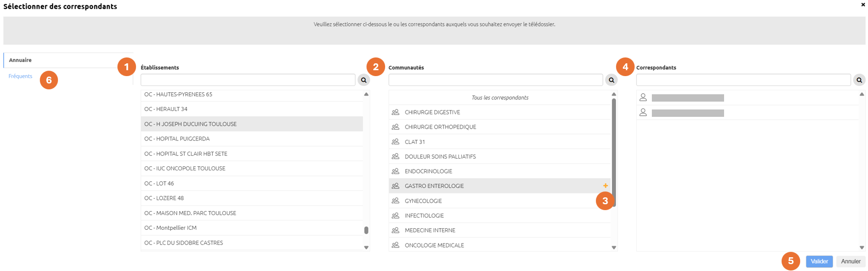Click the Établissements search magnifier icon
The height and width of the screenshot is (271, 868).
pyautogui.click(x=364, y=80)
